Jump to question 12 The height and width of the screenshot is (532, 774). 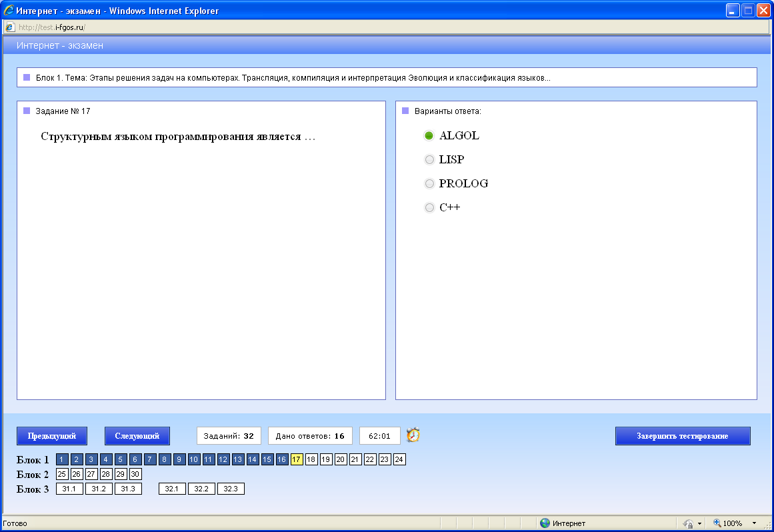[x=223, y=459]
